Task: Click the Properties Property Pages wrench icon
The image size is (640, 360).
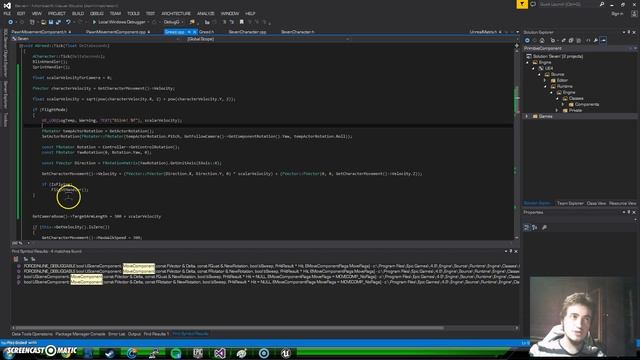Action: (544, 227)
